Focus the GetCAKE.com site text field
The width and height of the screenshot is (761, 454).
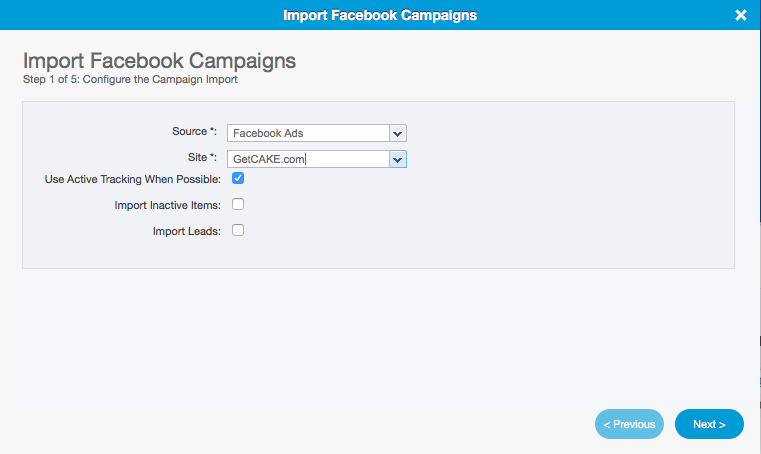tap(308, 158)
